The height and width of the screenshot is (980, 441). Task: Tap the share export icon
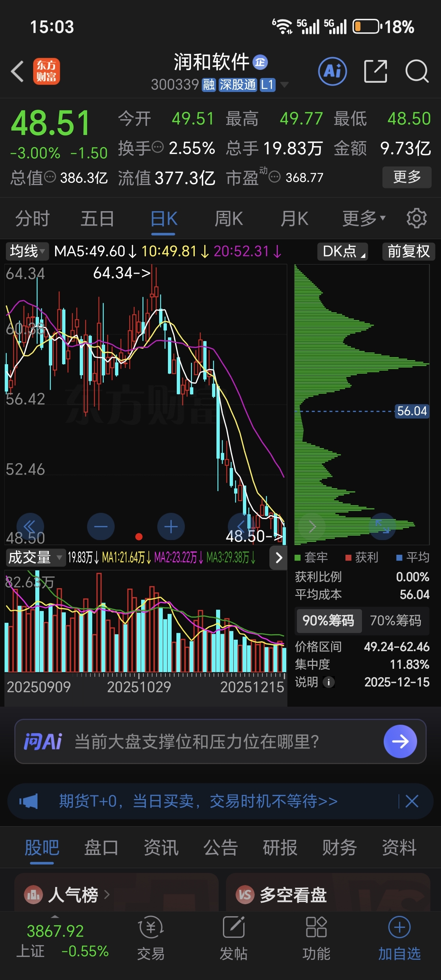pyautogui.click(x=376, y=71)
